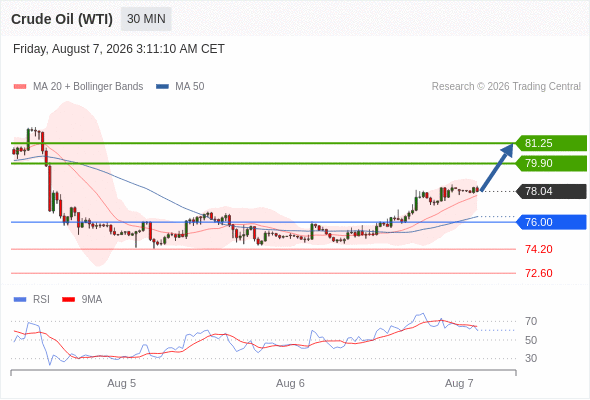
Task: Click the 30 MIN timeframe badge
Action: click(x=146, y=19)
